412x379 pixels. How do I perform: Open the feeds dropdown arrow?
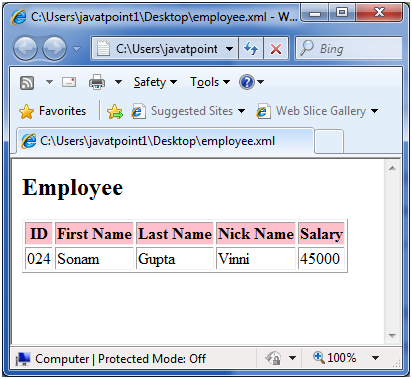pos(49,82)
